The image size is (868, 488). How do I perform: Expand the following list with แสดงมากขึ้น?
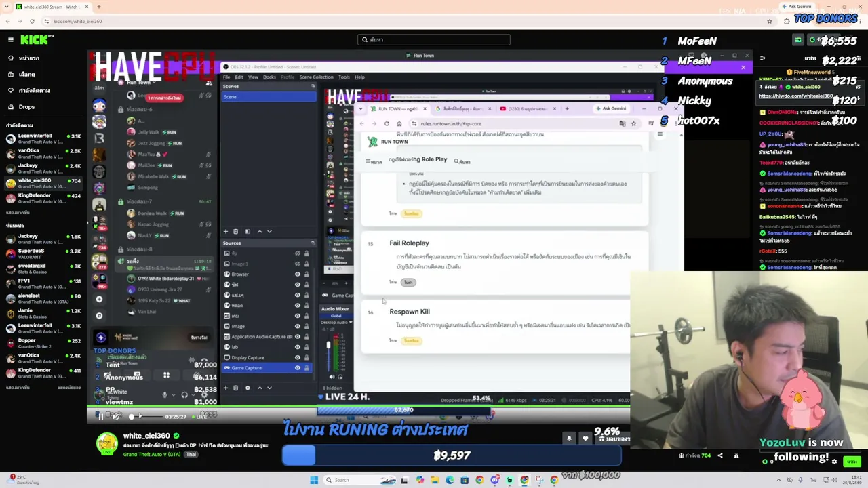coord(18,212)
